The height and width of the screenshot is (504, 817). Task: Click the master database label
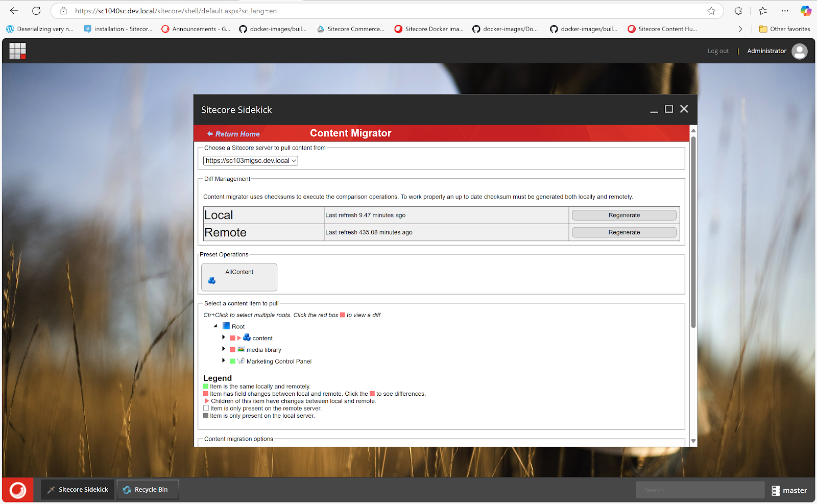795,490
